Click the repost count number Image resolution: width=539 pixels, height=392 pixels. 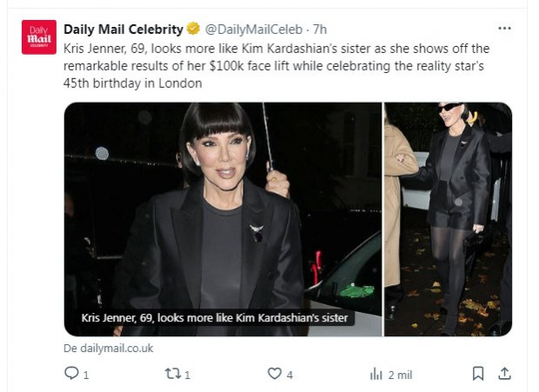point(187,375)
